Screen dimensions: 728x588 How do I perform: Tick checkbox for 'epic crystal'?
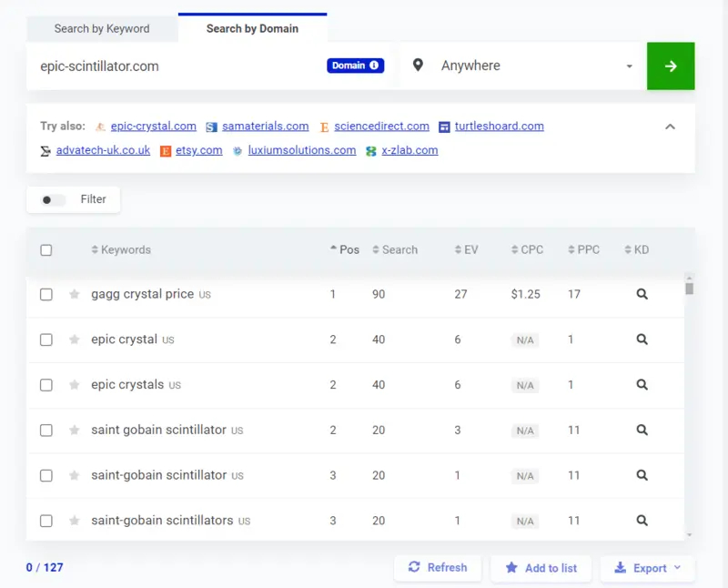46,340
